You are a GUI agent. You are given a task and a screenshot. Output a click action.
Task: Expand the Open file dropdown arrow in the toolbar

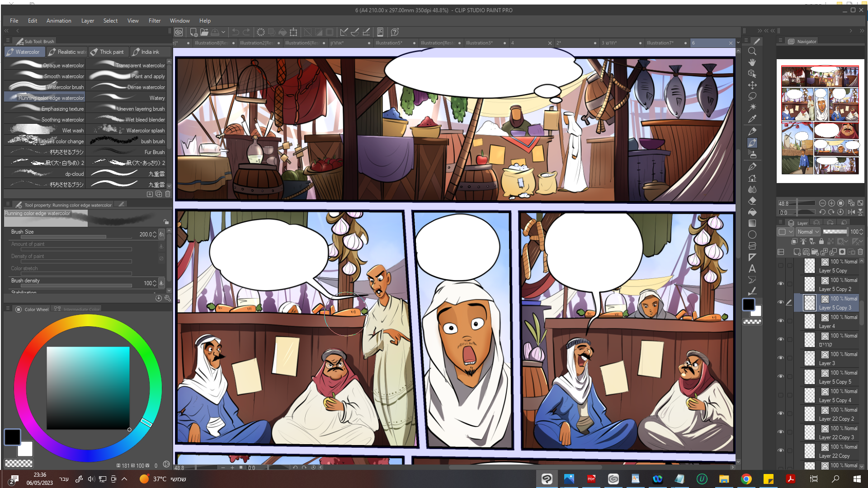[223, 32]
